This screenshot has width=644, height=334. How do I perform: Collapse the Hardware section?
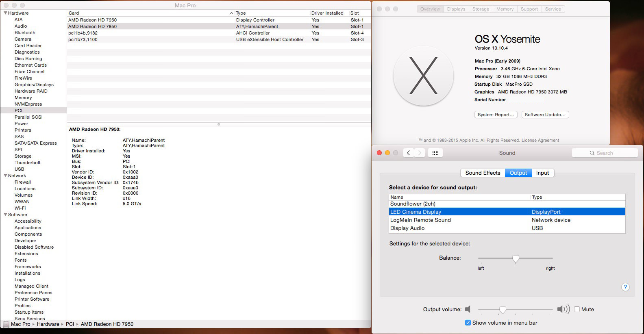[6, 13]
